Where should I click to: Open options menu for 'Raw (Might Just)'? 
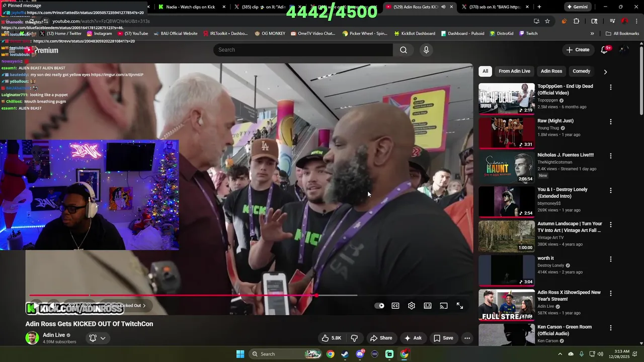pos(611,122)
